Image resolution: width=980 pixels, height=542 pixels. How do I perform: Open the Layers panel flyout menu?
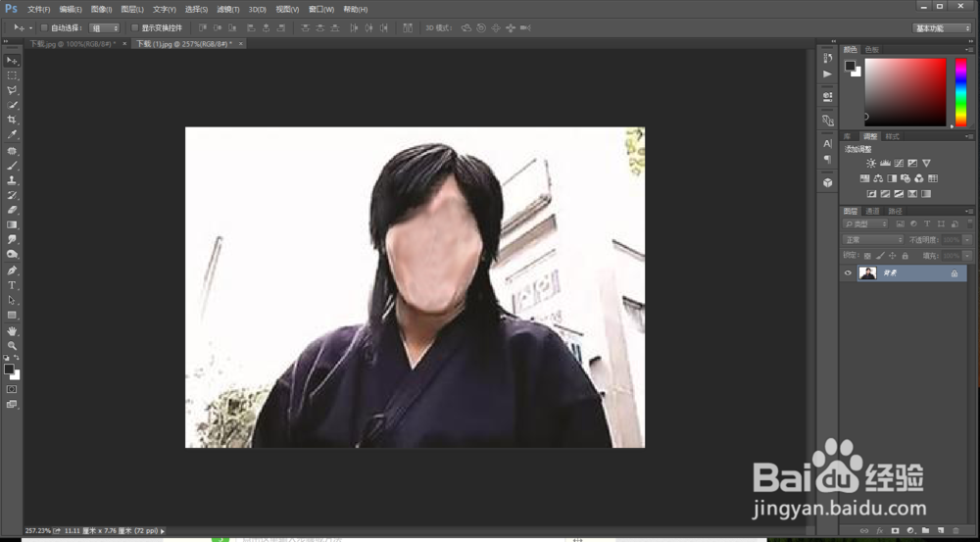[x=969, y=212]
